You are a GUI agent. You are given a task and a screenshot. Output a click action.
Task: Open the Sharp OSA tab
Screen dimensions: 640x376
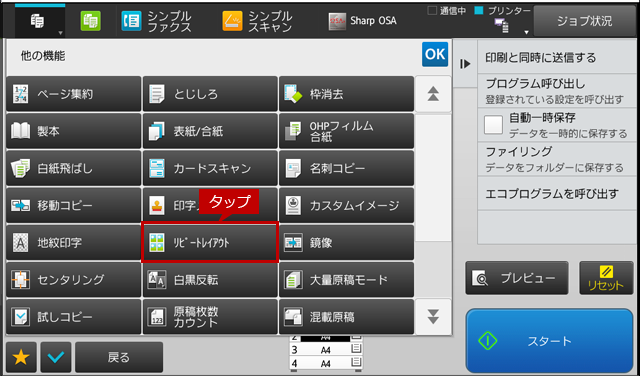(x=362, y=21)
